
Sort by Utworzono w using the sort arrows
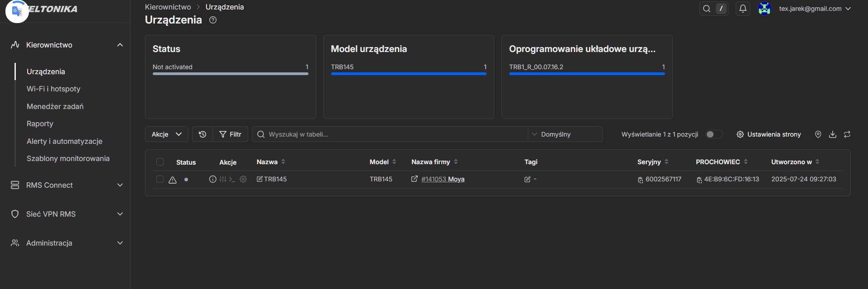click(817, 161)
